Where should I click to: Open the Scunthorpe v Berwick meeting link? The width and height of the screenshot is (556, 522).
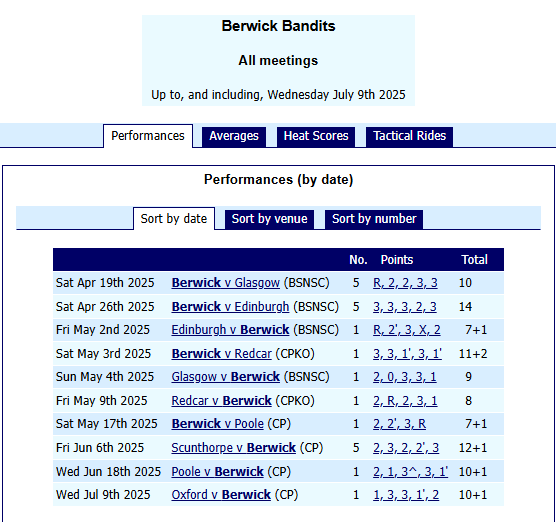pyautogui.click(x=234, y=448)
